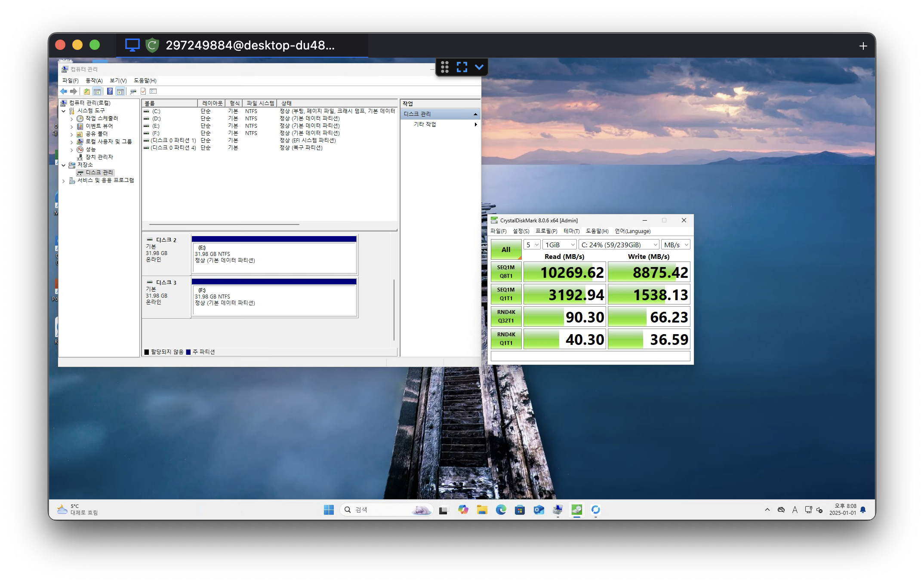Open the drive selector showing C: 24%
This screenshot has width=924, height=584.
[619, 245]
